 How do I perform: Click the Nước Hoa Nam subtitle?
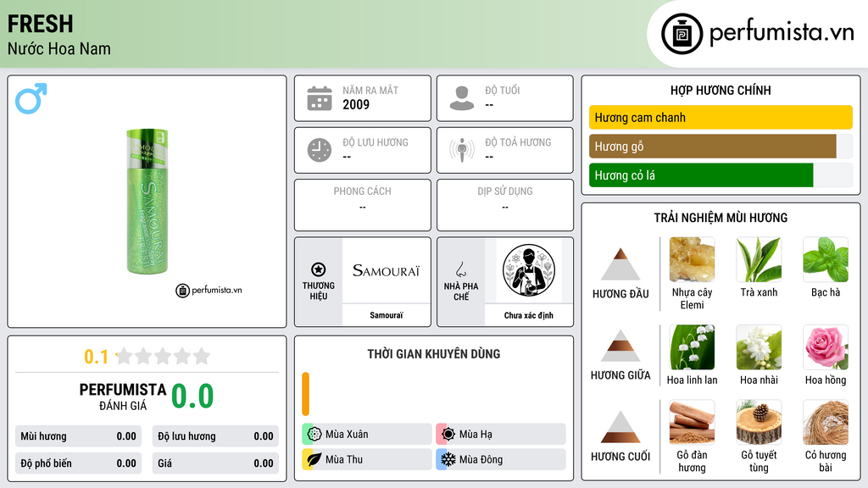[x=59, y=48]
